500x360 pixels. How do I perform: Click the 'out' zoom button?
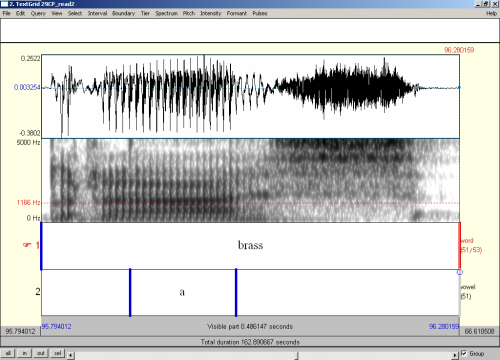pyautogui.click(x=41, y=353)
